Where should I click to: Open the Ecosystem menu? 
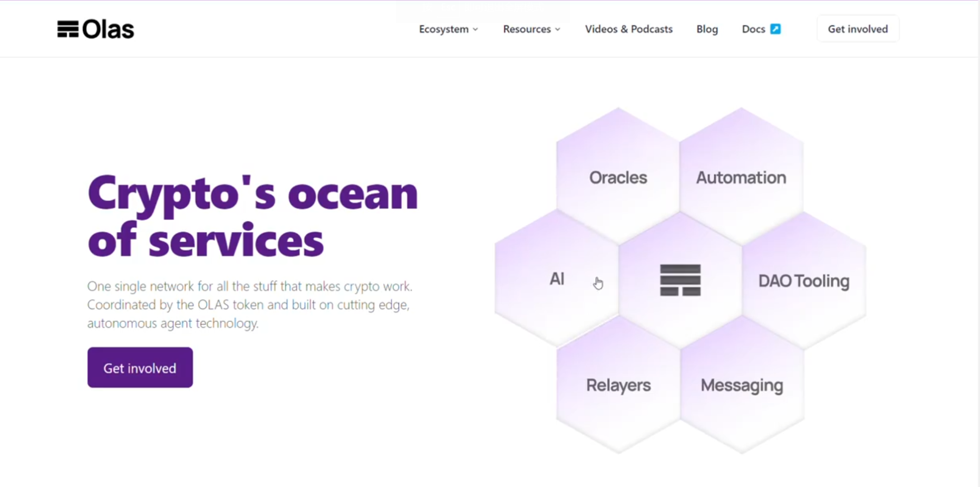pos(443,29)
